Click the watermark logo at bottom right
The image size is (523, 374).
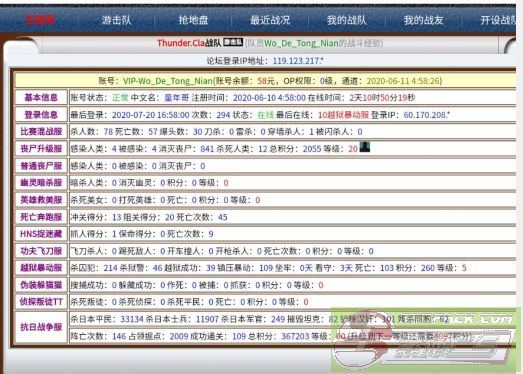click(x=424, y=340)
